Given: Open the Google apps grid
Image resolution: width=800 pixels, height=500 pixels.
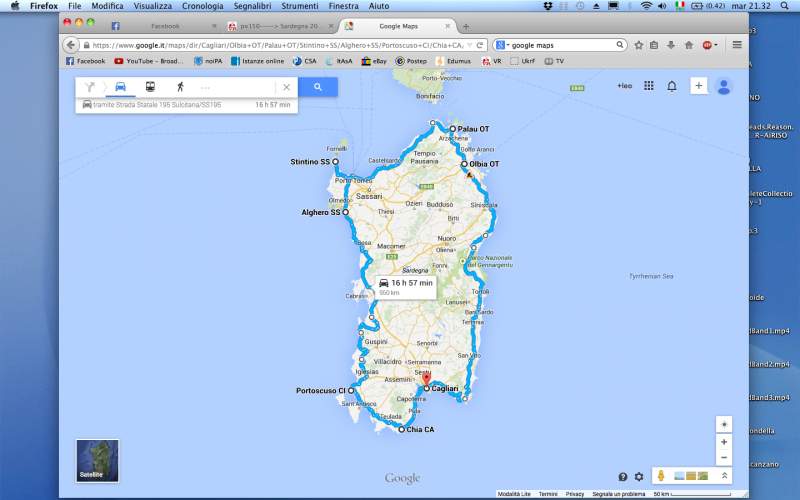Looking at the screenshot, I should coord(648,86).
